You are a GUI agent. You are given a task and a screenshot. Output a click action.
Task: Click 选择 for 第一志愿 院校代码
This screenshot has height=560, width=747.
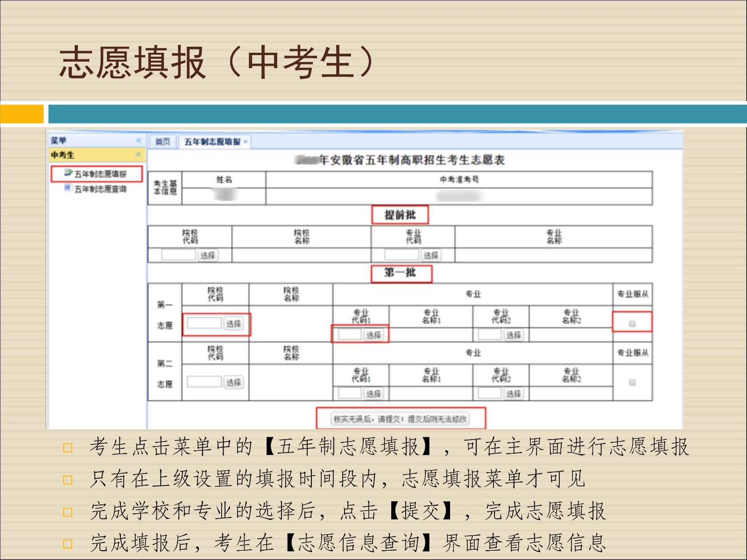point(233,323)
